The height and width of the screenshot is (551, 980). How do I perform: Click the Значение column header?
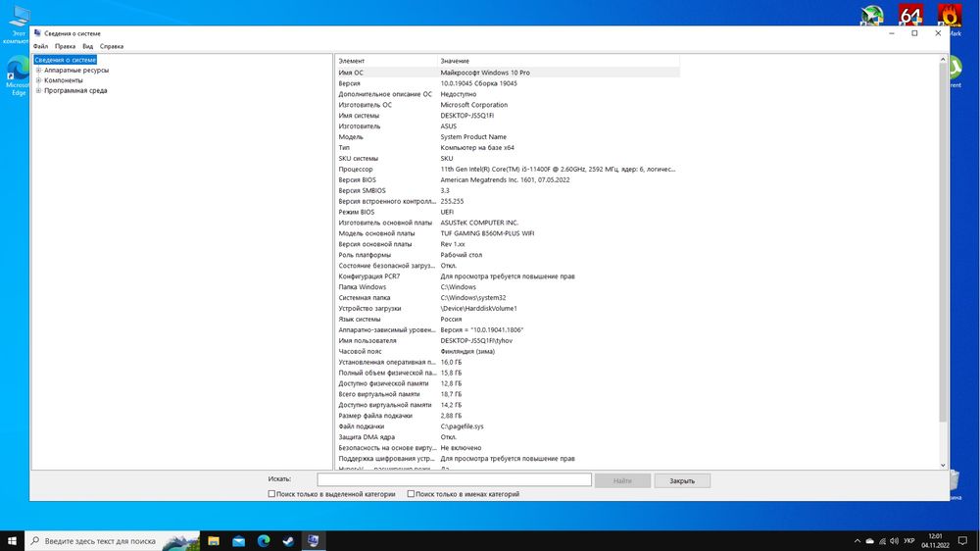tap(559, 61)
